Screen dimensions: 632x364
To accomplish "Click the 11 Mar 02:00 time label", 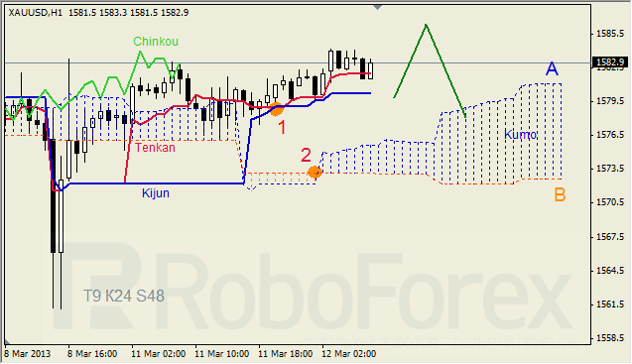I will click(x=158, y=354).
